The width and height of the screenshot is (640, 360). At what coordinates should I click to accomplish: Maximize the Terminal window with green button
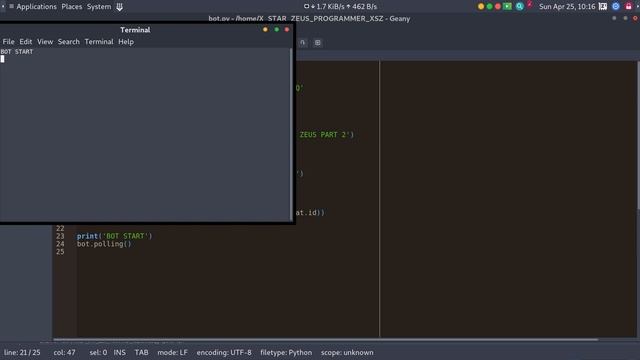(276, 29)
